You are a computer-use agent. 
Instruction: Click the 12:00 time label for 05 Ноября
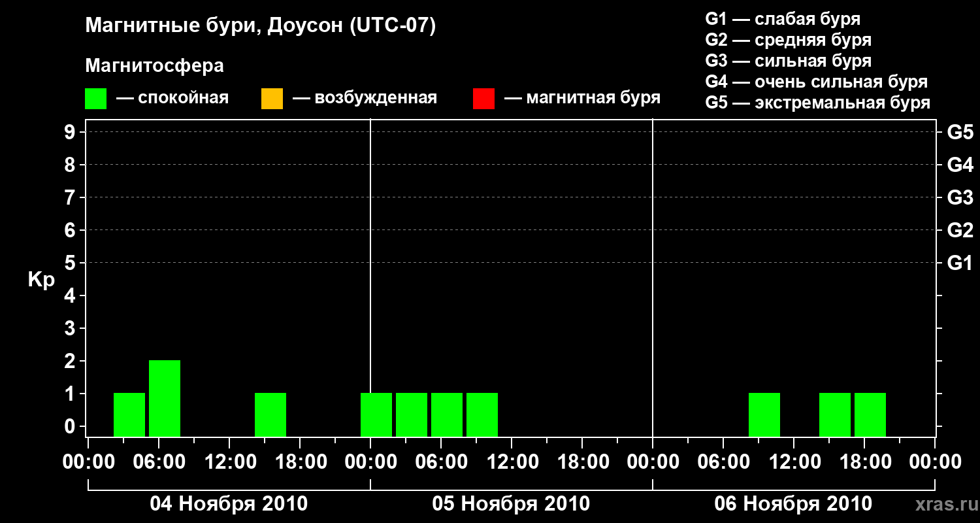512,462
